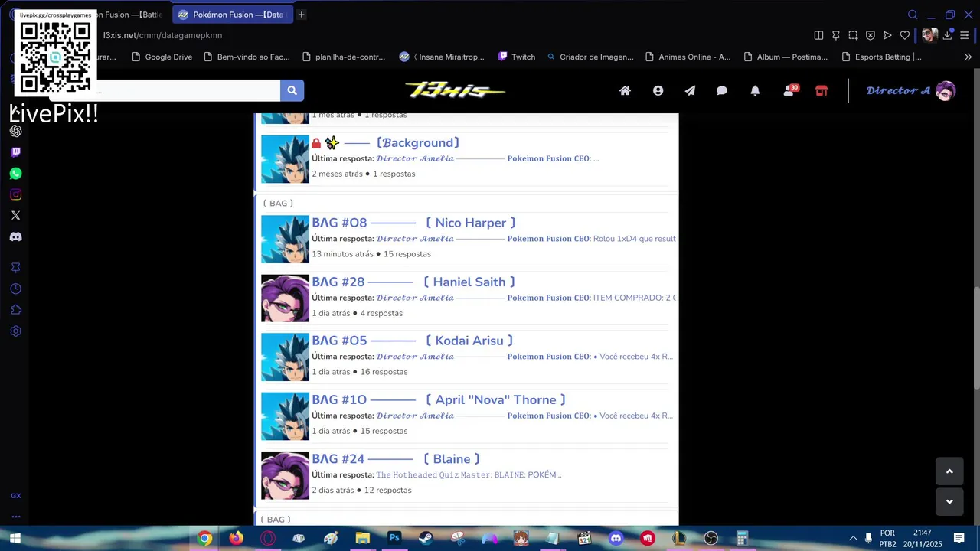Open the paper plane messages icon

click(x=690, y=90)
